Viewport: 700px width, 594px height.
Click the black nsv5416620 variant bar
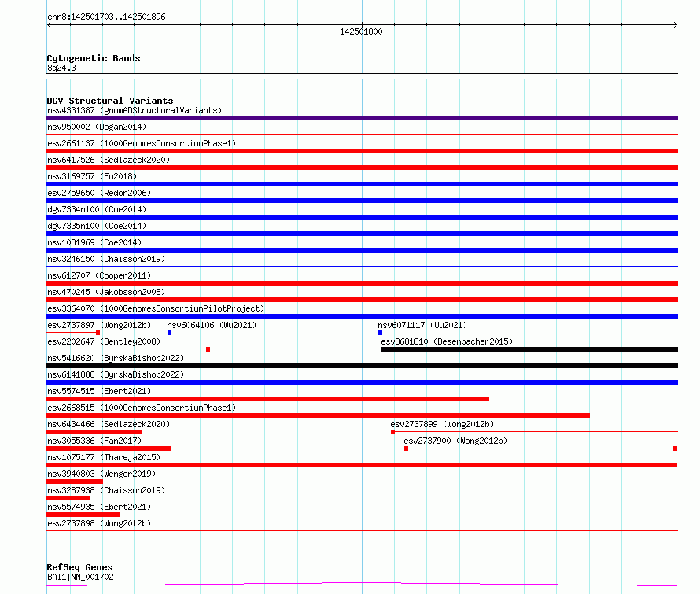pos(362,366)
